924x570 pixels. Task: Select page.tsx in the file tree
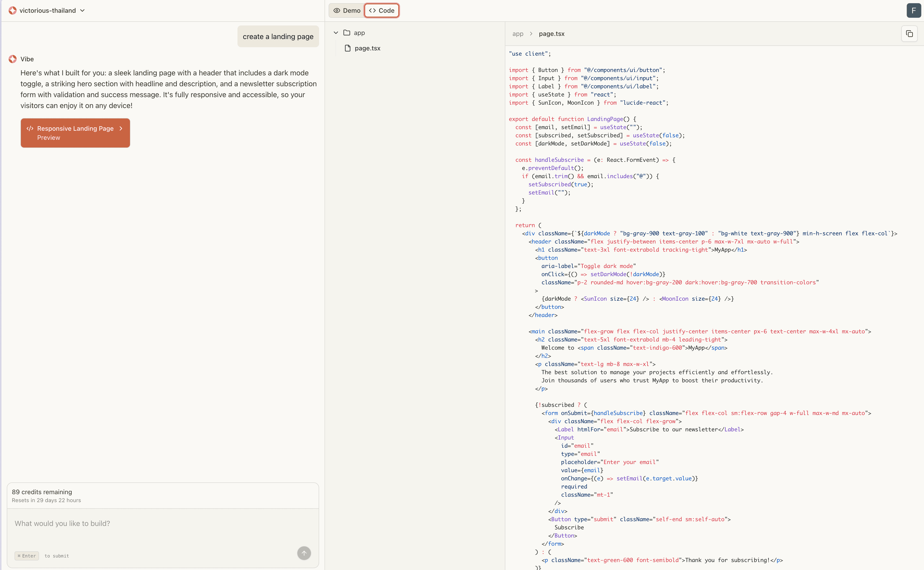point(367,48)
